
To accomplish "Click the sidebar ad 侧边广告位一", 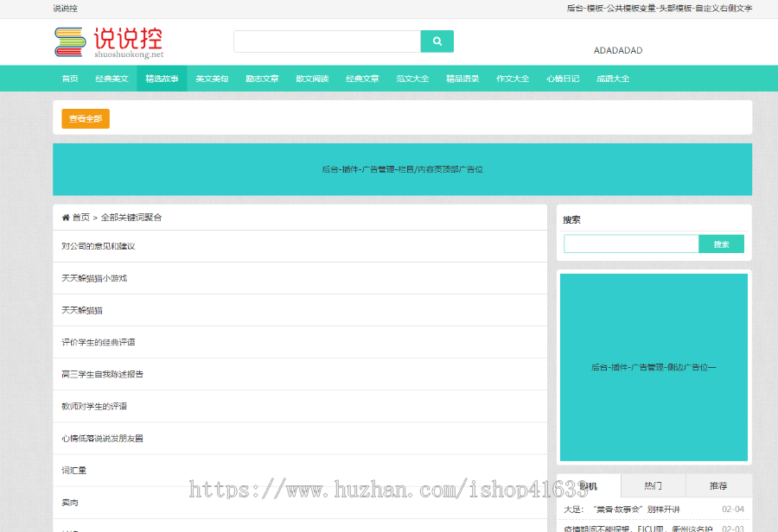I will (x=654, y=367).
